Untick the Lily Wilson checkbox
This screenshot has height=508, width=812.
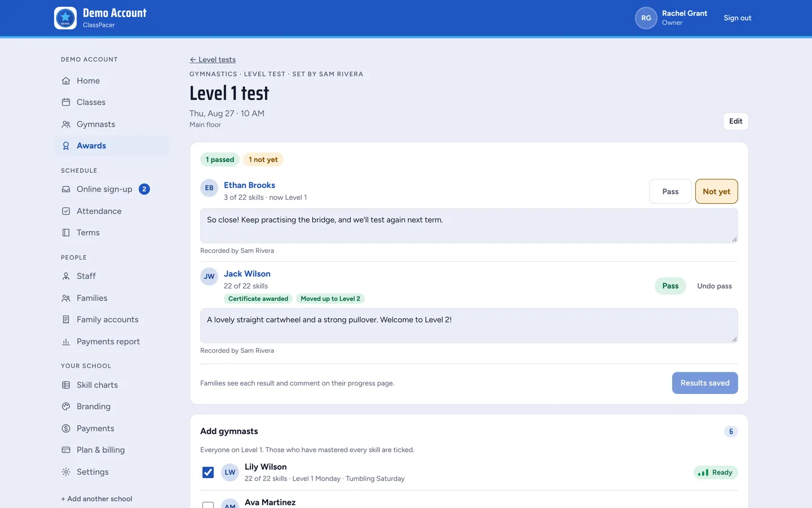tap(208, 472)
